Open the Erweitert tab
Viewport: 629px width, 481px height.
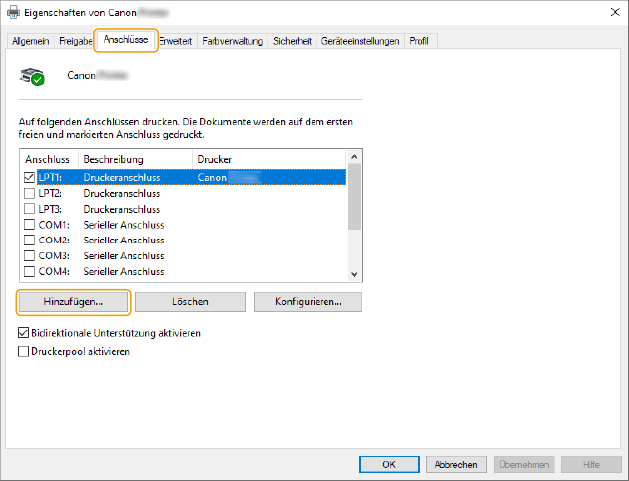tap(176, 41)
